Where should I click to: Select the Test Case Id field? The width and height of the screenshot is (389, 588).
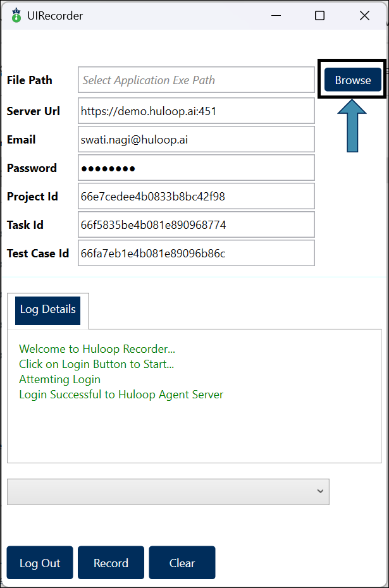196,254
